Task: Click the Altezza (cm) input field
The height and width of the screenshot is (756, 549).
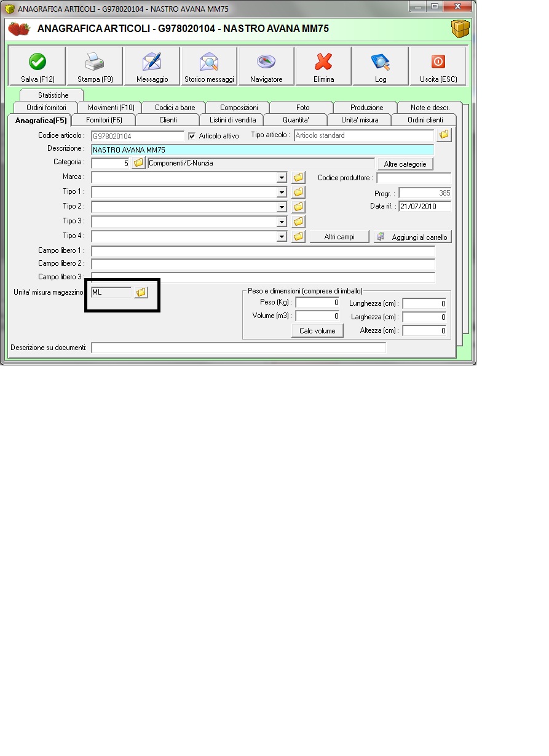Action: tap(424, 331)
